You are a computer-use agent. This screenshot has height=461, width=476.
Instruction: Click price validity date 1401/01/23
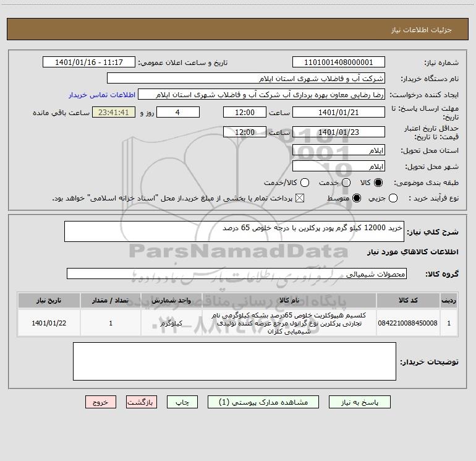[x=339, y=132]
